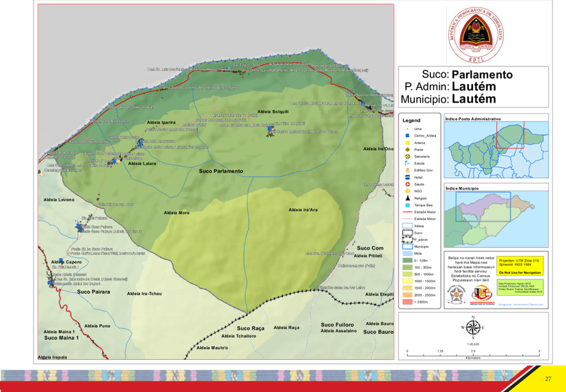566x392 pixels.
Task: Click the 'Aldeia Maulo'o' map label
Action: click(x=212, y=348)
